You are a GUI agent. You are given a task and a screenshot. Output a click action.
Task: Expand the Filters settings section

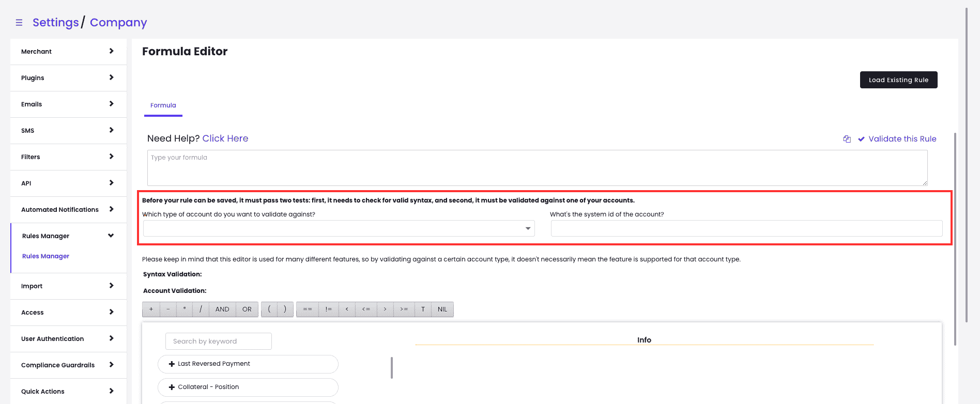pyautogui.click(x=68, y=157)
